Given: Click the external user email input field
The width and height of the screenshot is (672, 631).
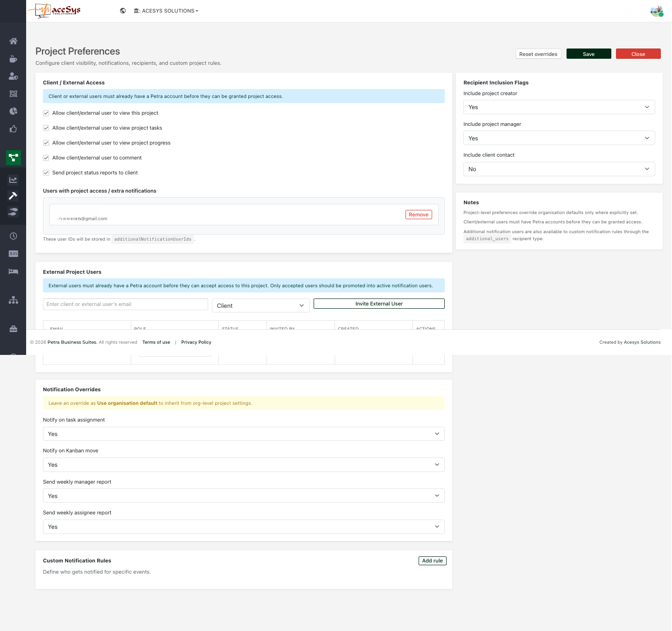Looking at the screenshot, I should tap(125, 304).
